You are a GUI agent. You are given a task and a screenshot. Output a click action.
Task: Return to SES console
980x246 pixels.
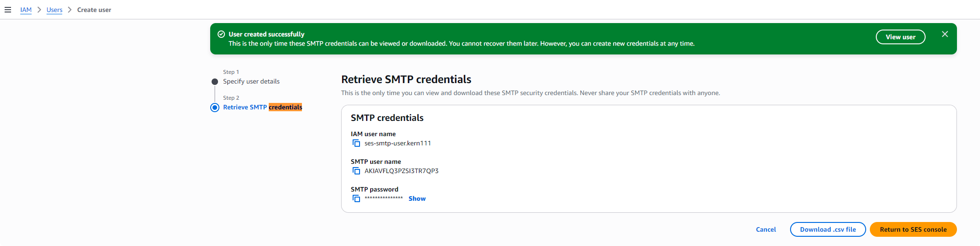(x=913, y=229)
